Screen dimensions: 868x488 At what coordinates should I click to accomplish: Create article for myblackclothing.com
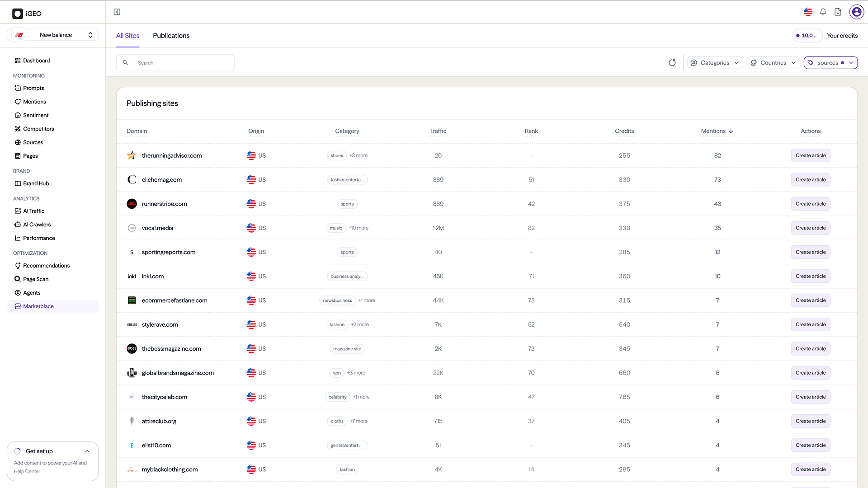coord(811,469)
